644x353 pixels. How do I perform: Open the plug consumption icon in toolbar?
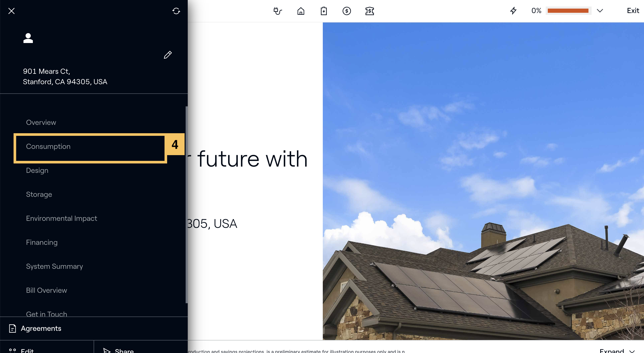pyautogui.click(x=278, y=11)
